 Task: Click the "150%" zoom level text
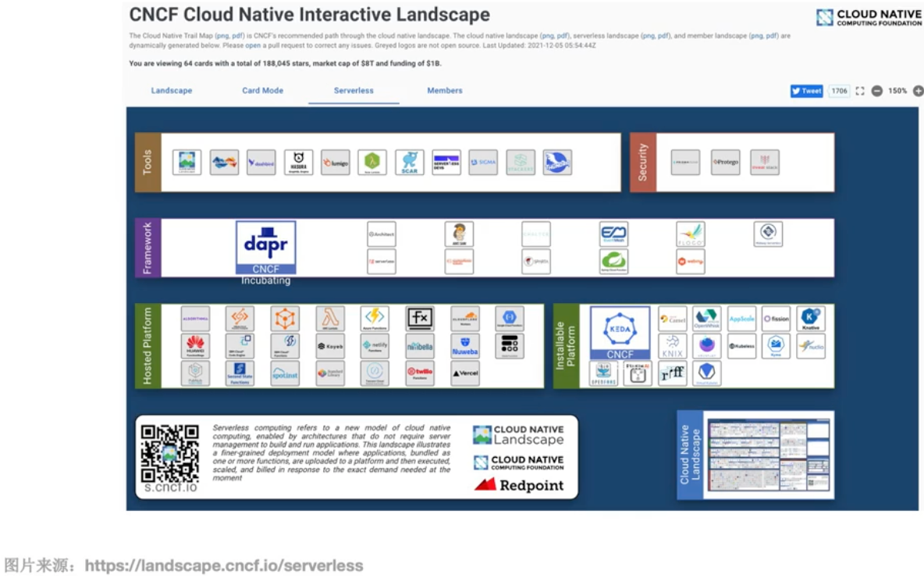point(897,91)
